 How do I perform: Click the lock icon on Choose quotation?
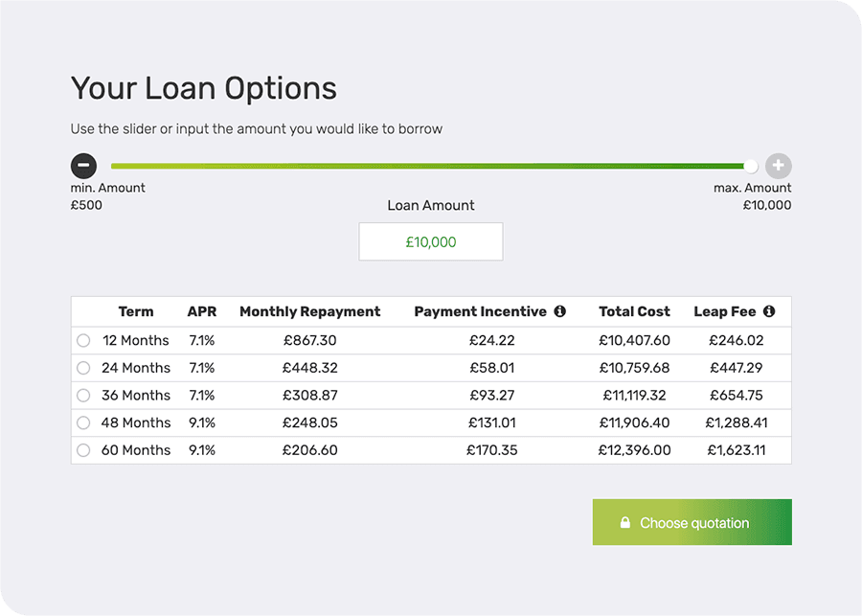(625, 523)
